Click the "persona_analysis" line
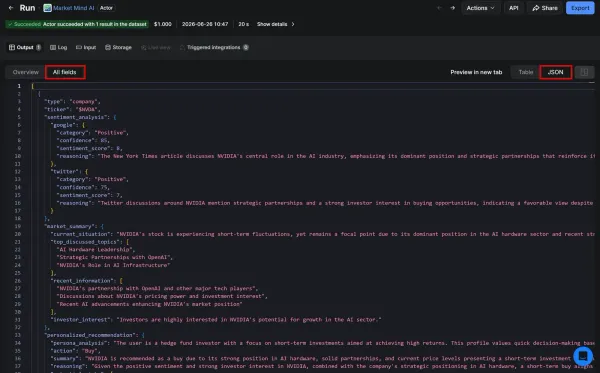600x373 pixels. click(322, 343)
